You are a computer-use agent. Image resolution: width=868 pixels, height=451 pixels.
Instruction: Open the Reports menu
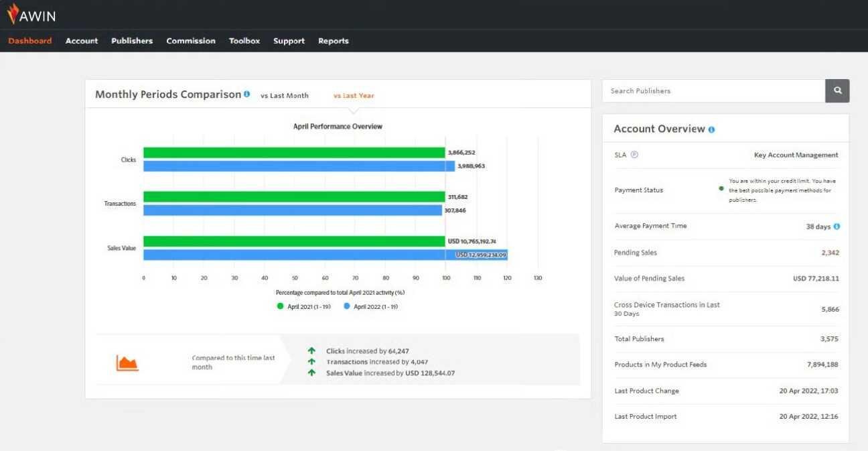click(334, 41)
